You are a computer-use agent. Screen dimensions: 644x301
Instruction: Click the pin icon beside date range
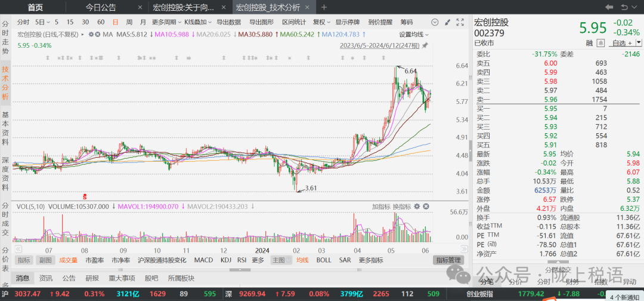tap(425, 45)
